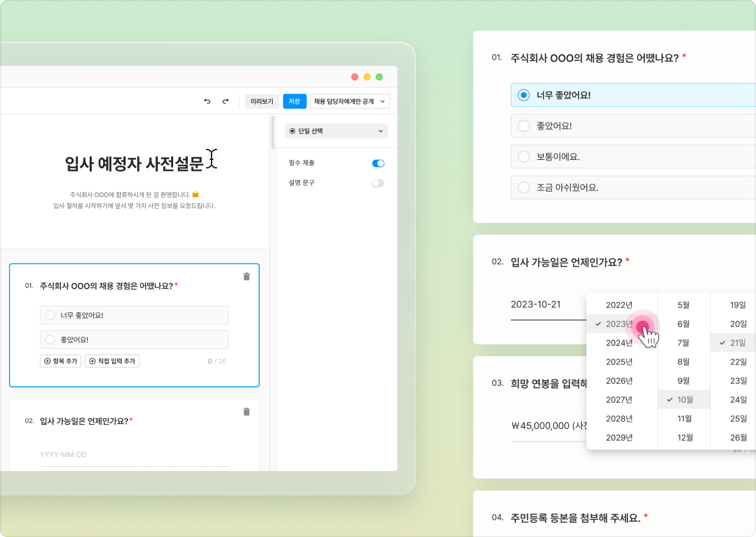Click the plus icon on "항목 추가"
The height and width of the screenshot is (537, 756).
coord(46,361)
